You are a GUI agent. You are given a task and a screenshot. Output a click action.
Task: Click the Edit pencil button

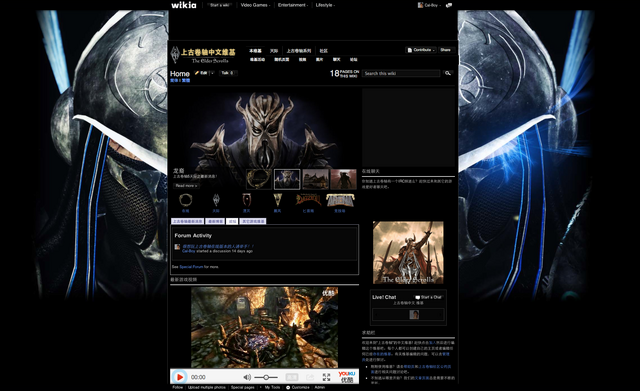click(x=201, y=73)
